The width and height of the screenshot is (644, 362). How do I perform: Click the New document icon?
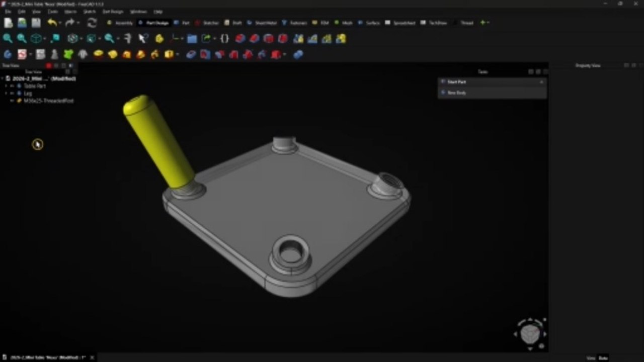tap(8, 23)
